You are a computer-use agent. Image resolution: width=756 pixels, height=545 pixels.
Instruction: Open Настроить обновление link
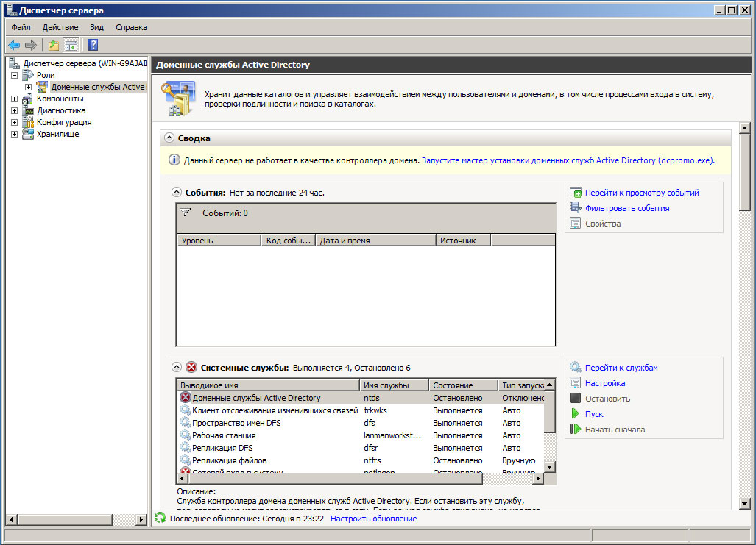(x=373, y=519)
